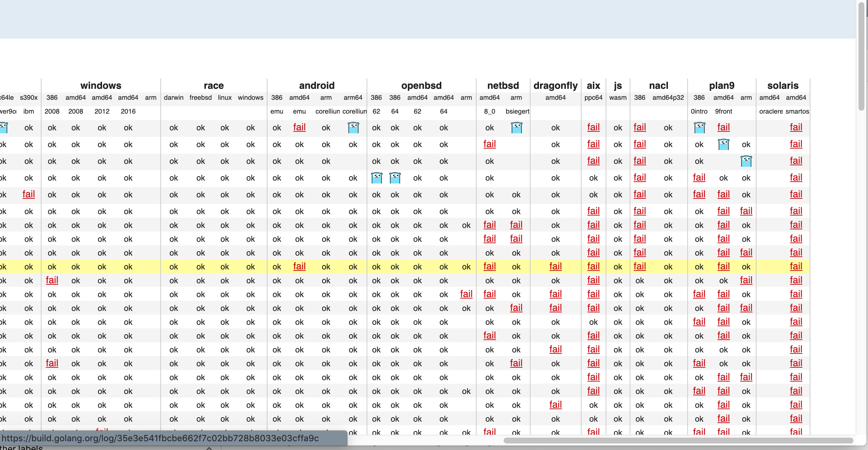Click the 'bsiegert' label under netbsd arm

pyautogui.click(x=517, y=111)
